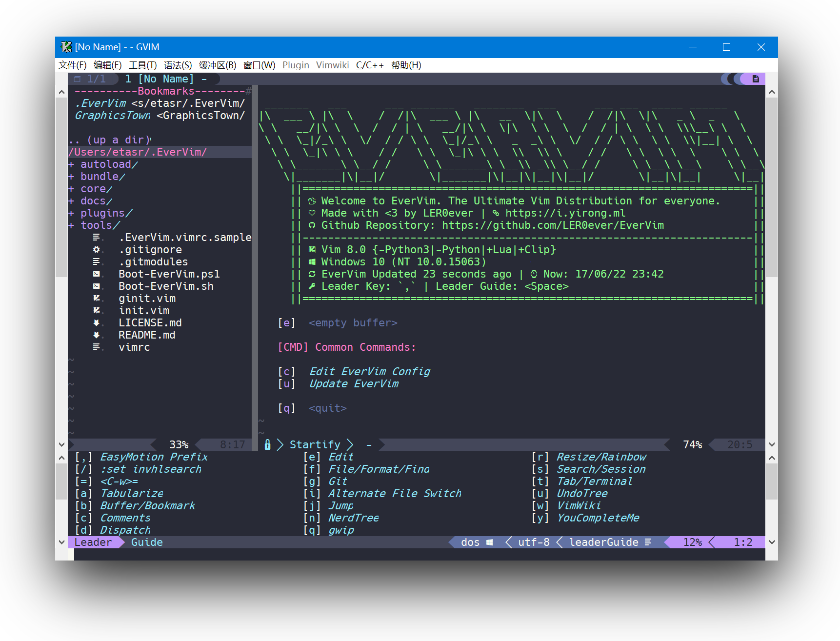This screenshot has width=840, height=641.
Task: Click the vim icon beside ginit.vim
Action: click(97, 299)
